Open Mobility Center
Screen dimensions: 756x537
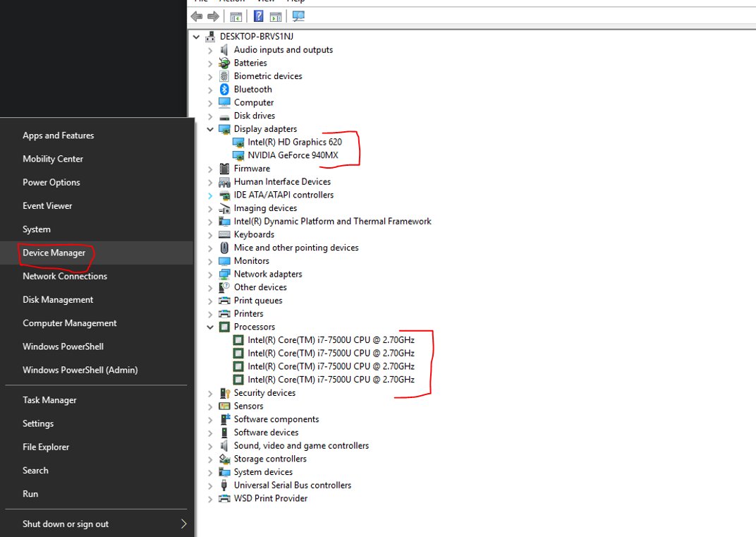tap(97, 159)
